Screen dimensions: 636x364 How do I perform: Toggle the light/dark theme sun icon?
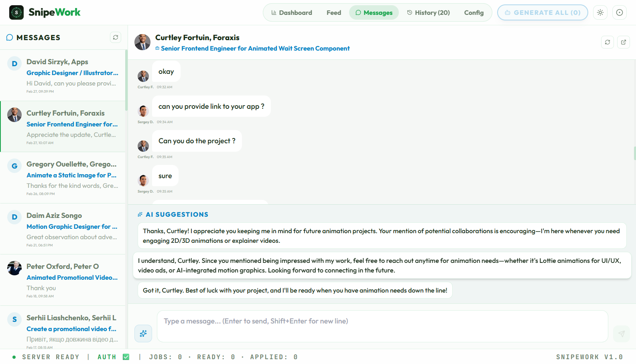(x=600, y=12)
